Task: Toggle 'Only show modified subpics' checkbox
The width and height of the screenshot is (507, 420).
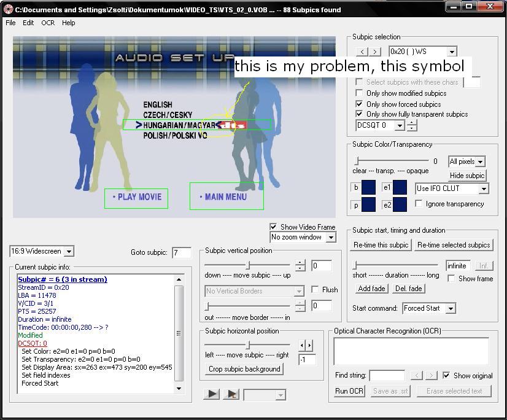Action: tap(359, 93)
